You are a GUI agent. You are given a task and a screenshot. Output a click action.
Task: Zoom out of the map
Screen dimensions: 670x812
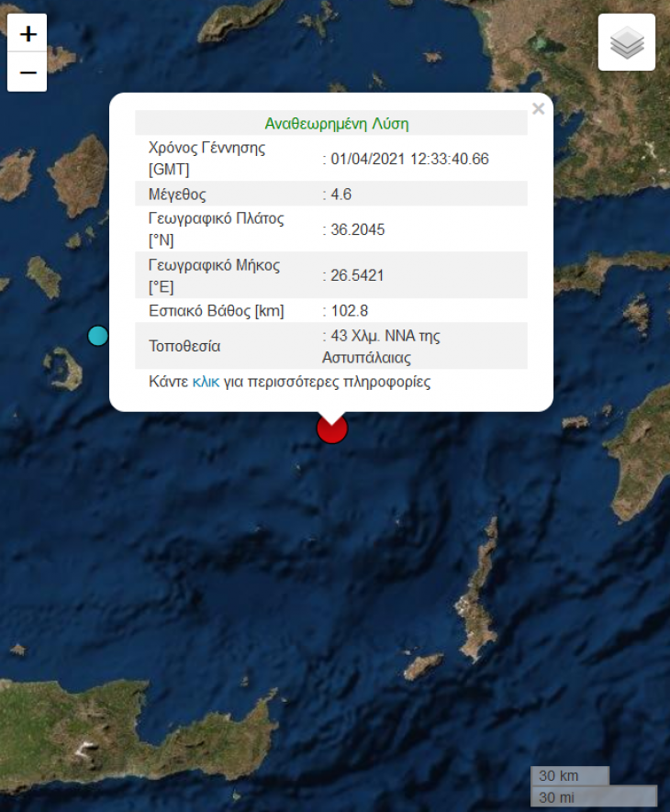coord(28,72)
